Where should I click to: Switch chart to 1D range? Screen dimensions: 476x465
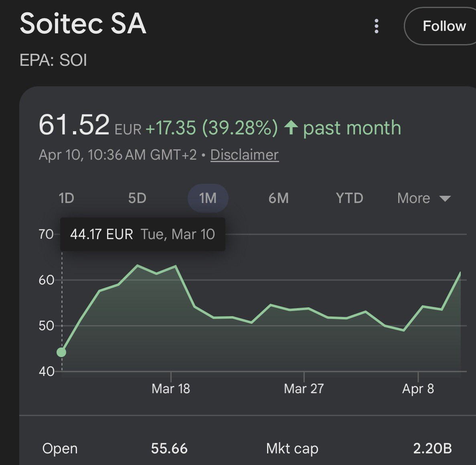tap(67, 198)
